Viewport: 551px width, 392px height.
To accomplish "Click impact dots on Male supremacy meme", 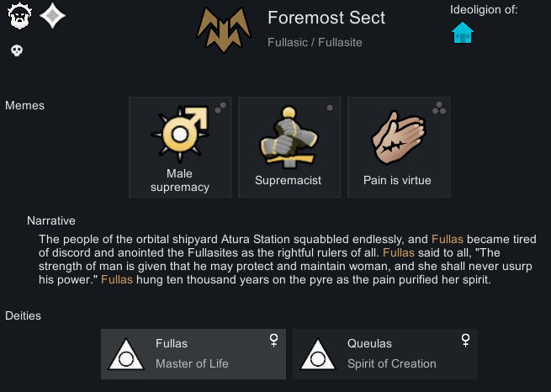I will (220, 107).
